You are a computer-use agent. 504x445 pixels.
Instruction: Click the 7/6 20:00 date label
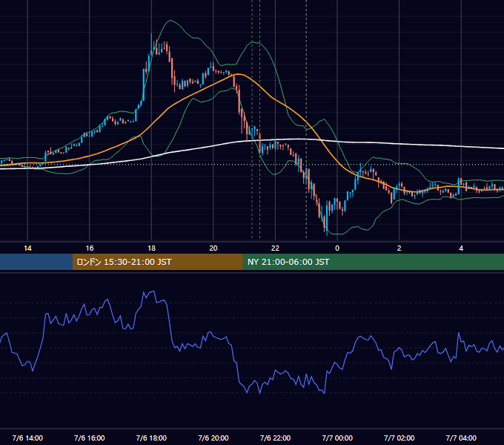pos(213,438)
